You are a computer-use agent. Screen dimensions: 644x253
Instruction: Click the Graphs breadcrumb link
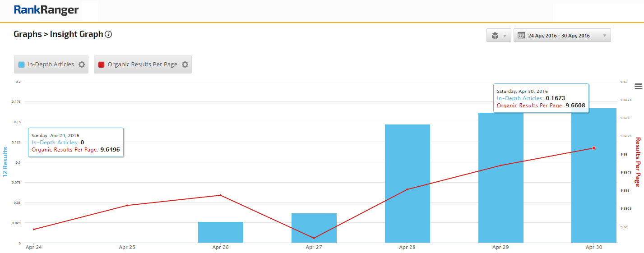28,34
